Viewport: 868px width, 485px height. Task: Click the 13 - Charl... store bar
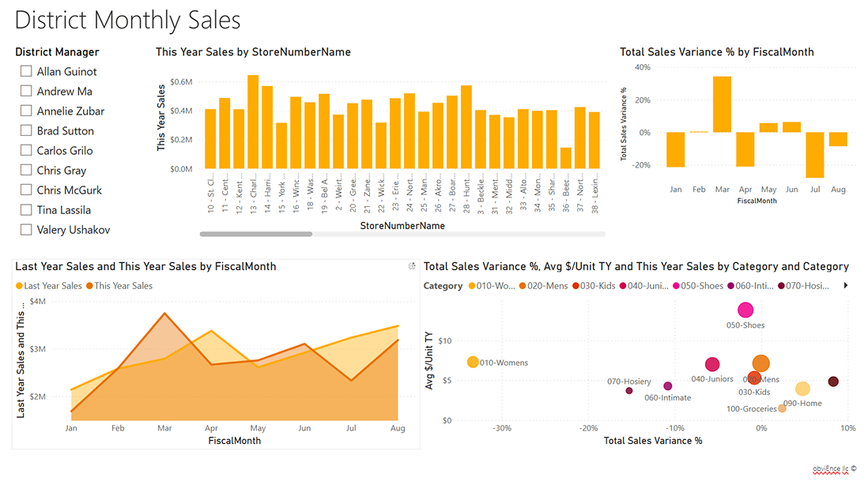click(253, 122)
